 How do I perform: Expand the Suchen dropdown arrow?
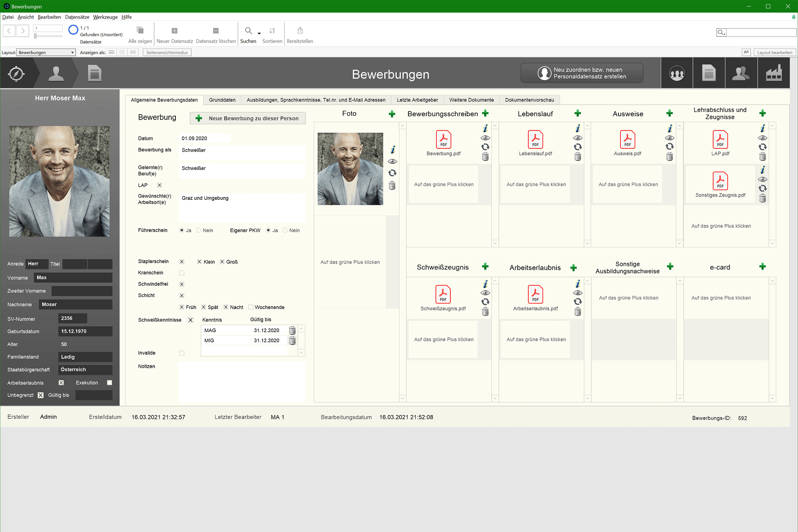[259, 33]
